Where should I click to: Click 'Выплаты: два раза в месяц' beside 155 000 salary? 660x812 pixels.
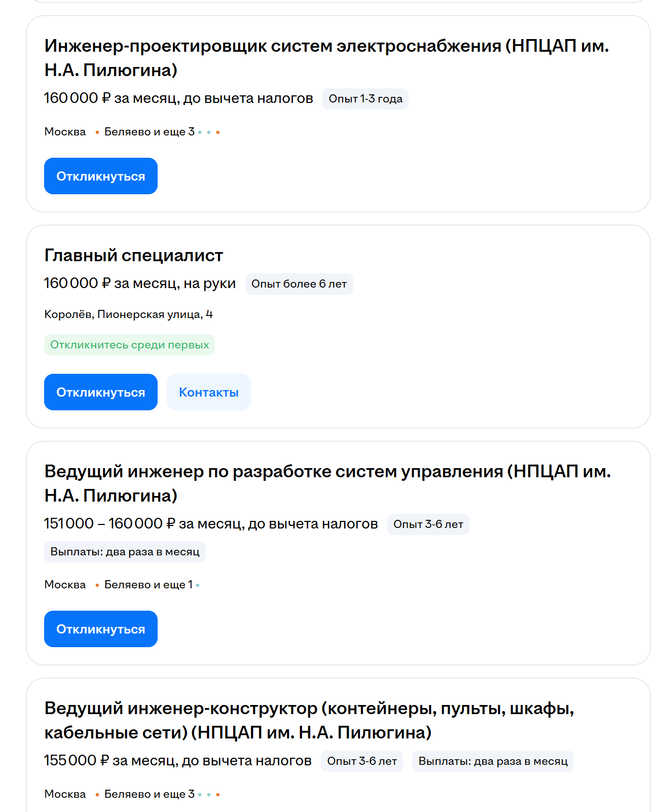[492, 761]
